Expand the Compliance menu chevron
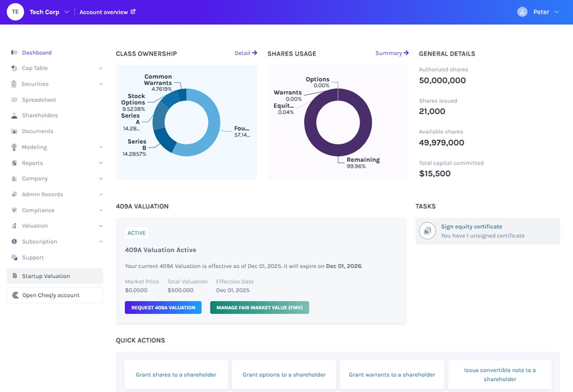Image resolution: width=573 pixels, height=392 pixels. [101, 210]
